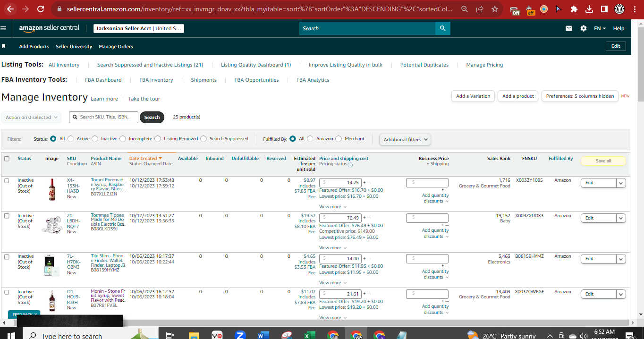
Task: Select the Active status filter
Action: coord(71,139)
